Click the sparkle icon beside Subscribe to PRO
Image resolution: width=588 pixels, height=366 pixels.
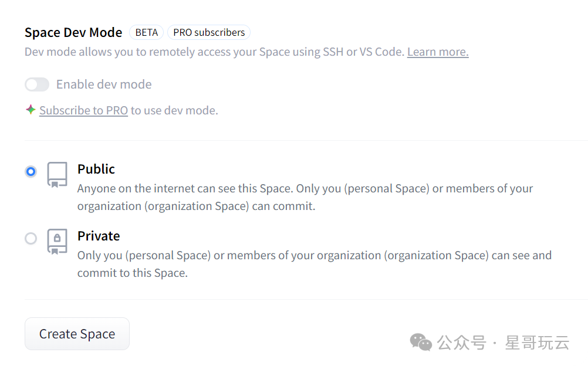(31, 110)
